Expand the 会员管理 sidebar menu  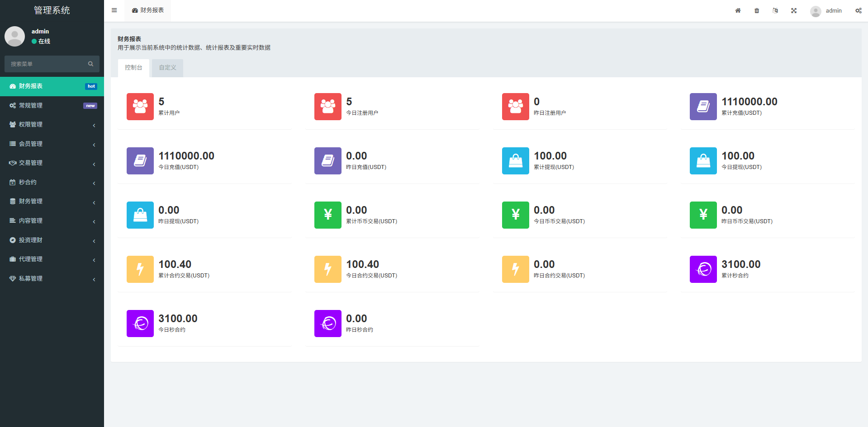(x=52, y=144)
